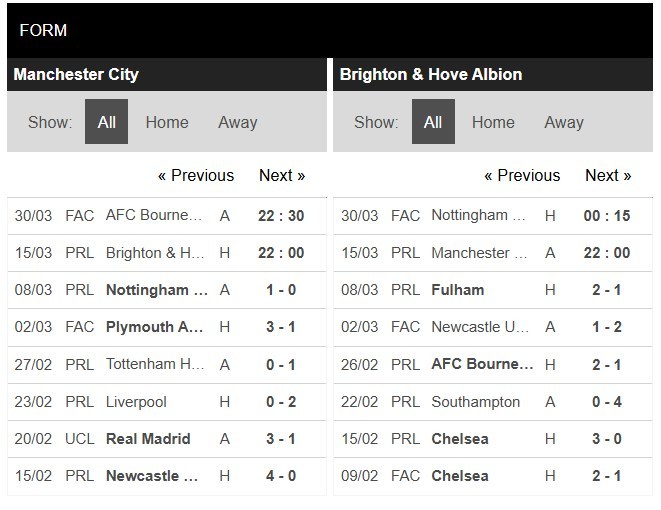This screenshot has width=661, height=510.
Task: Select the All filter under Manchester City
Action: pyautogui.click(x=106, y=122)
